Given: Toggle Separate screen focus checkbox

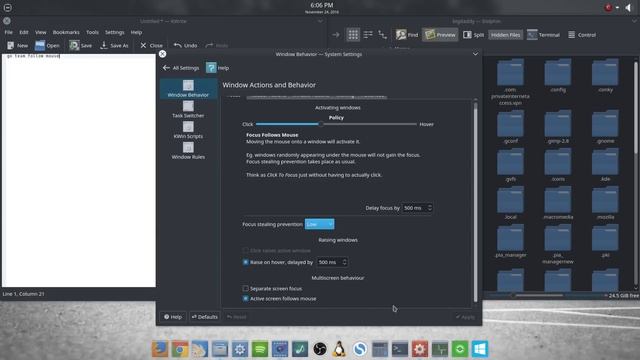Looking at the screenshot, I should [x=246, y=289].
